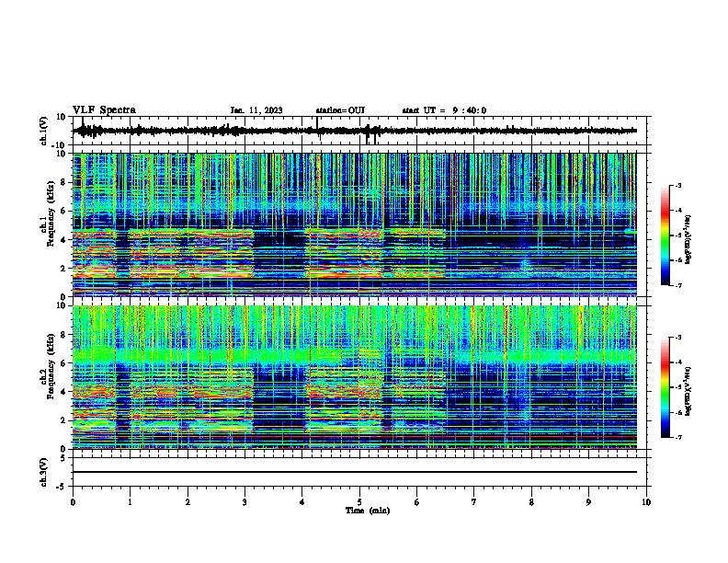
Task: Click the "-3" label on the ch.1 colorbar
Action: tap(677, 185)
